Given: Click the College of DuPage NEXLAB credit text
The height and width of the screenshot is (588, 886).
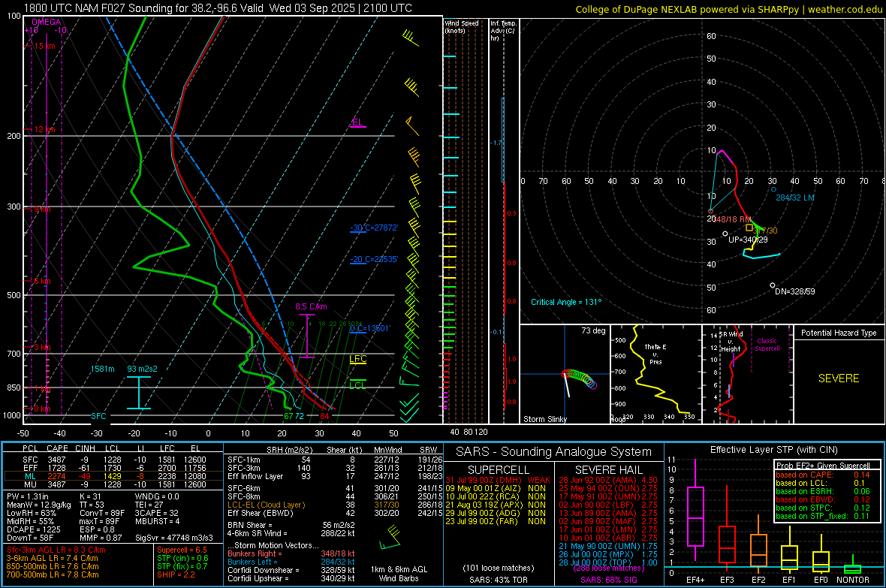Looking at the screenshot, I should click(728, 9).
